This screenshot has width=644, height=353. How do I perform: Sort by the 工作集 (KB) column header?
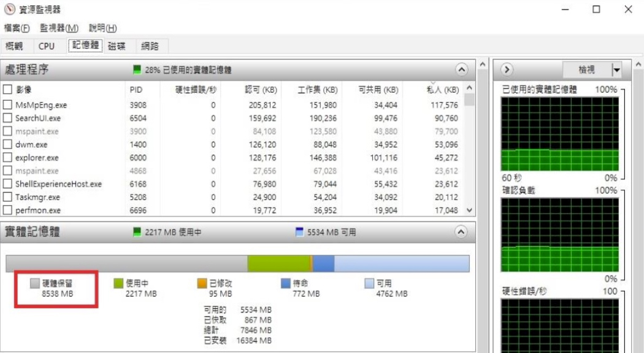tap(318, 90)
